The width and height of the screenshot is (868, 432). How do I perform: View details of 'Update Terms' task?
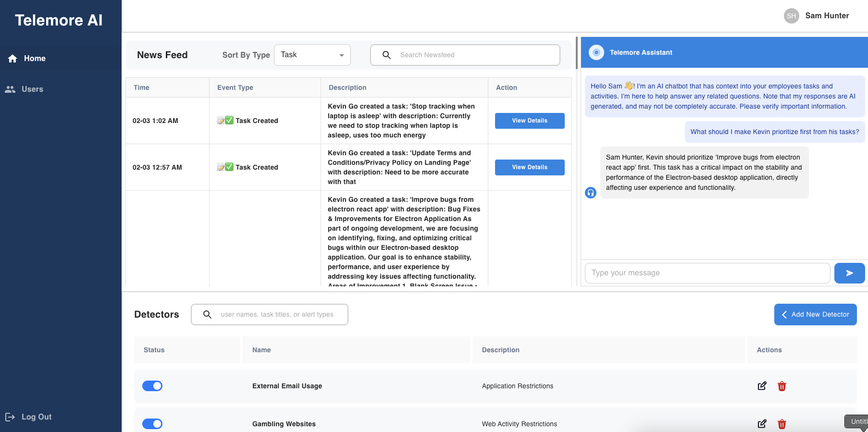tap(530, 167)
